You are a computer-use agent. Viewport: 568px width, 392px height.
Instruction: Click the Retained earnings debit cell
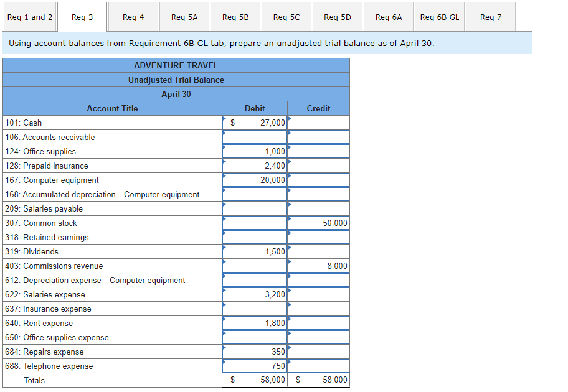[255, 237]
